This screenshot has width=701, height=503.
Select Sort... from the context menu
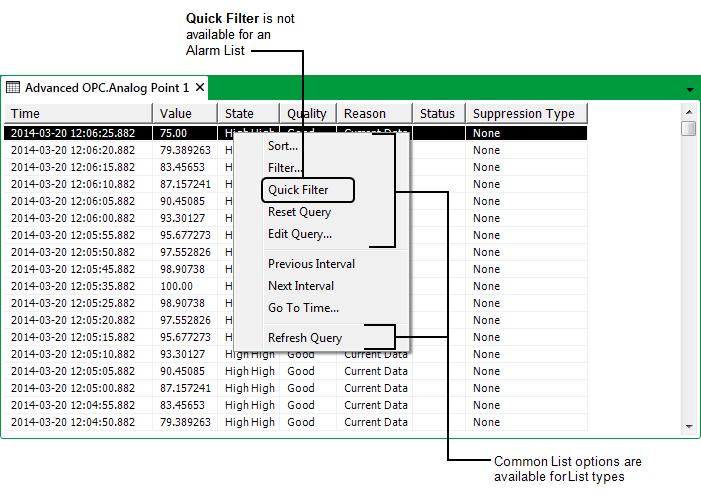tap(283, 146)
